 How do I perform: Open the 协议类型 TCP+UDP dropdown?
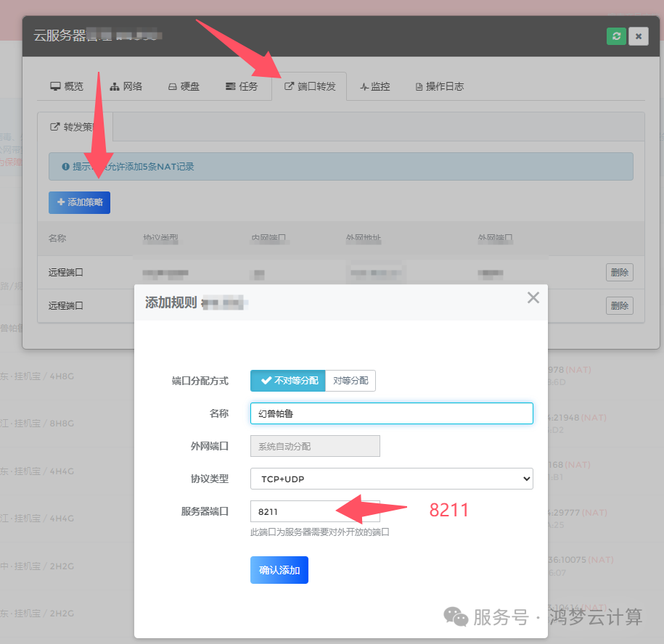[x=392, y=479]
